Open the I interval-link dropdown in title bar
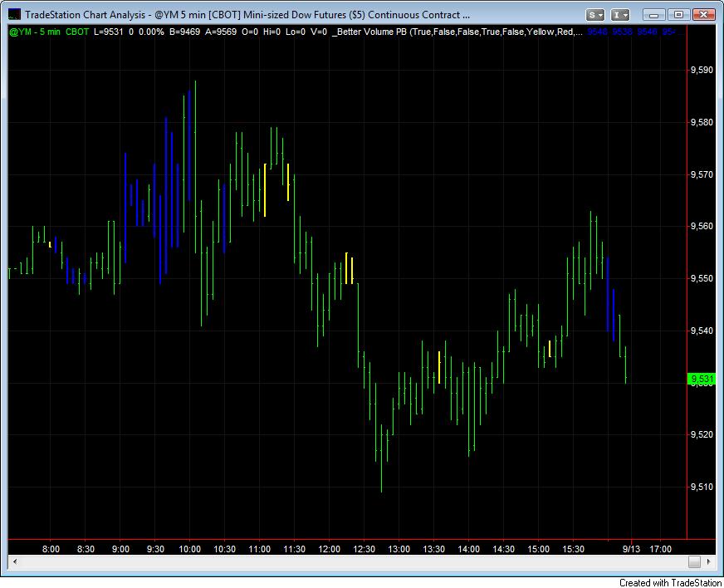724x588 pixels. point(620,15)
